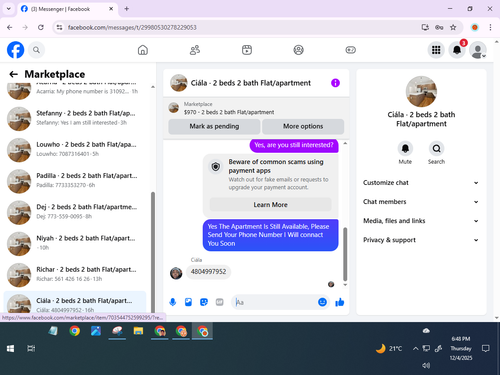Screen dimensions: 500x375
Task: Choose a GIF icon in composer
Action: click(219, 302)
